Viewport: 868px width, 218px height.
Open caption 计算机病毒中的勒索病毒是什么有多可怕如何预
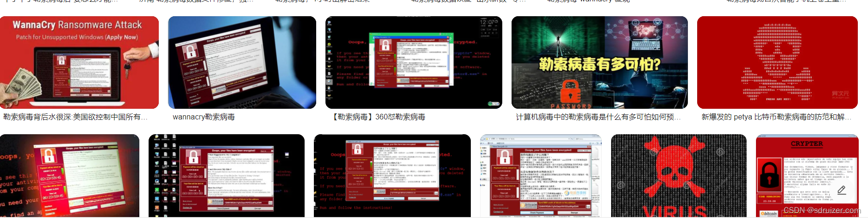coord(598,117)
